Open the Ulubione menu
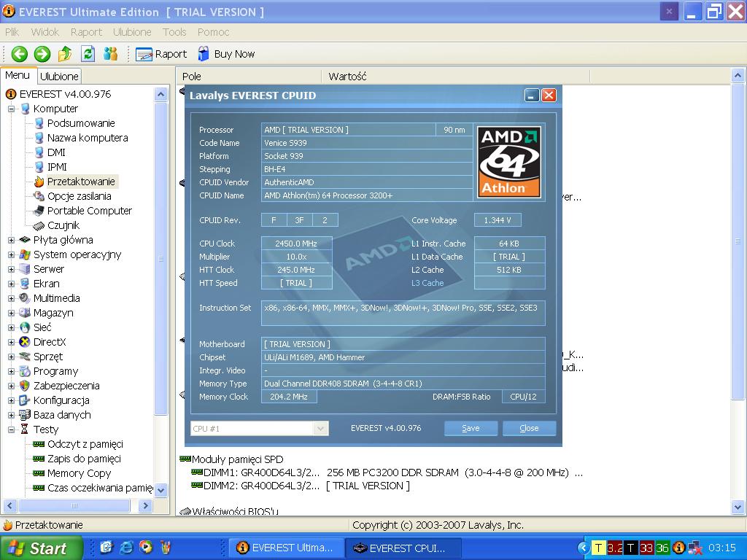The image size is (747, 560). tap(132, 32)
